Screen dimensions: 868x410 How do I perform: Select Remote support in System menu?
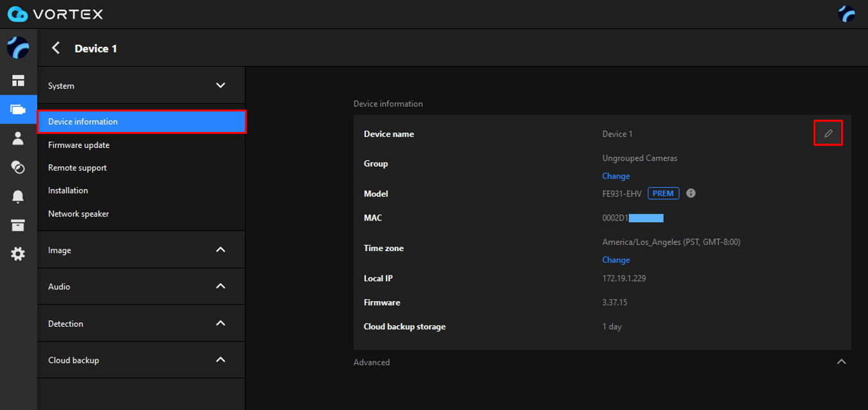pos(78,168)
